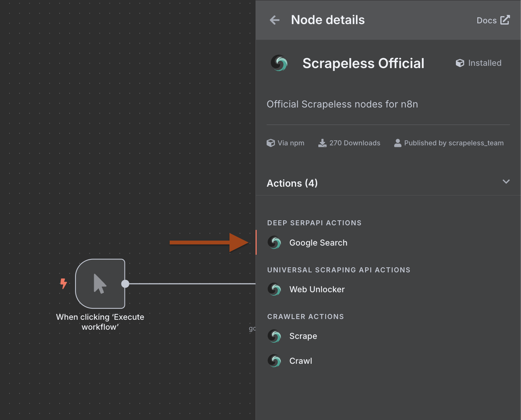
Task: Click the Installed package icon
Action: point(460,63)
